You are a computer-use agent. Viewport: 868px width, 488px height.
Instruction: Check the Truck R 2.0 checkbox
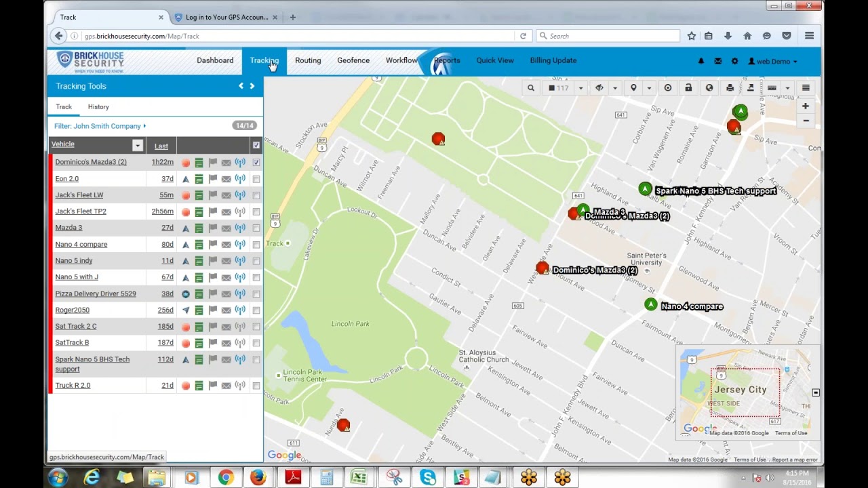coord(256,386)
